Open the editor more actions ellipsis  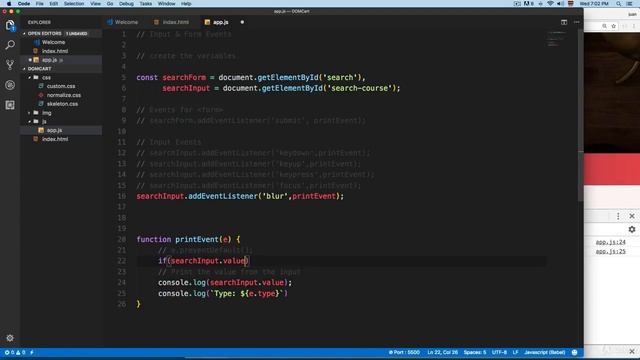[x=576, y=22]
